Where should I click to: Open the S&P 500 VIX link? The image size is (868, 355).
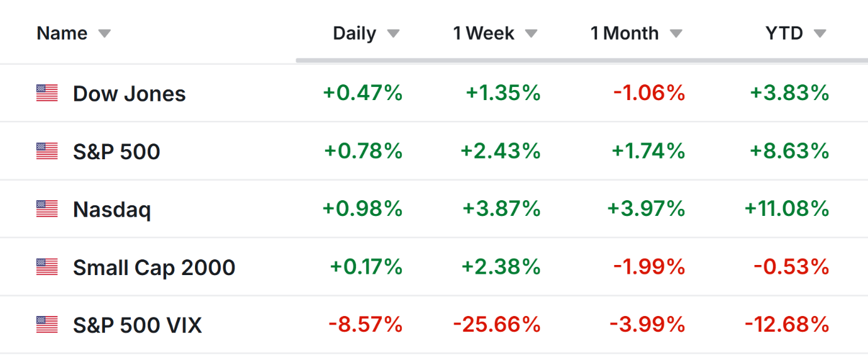137,325
